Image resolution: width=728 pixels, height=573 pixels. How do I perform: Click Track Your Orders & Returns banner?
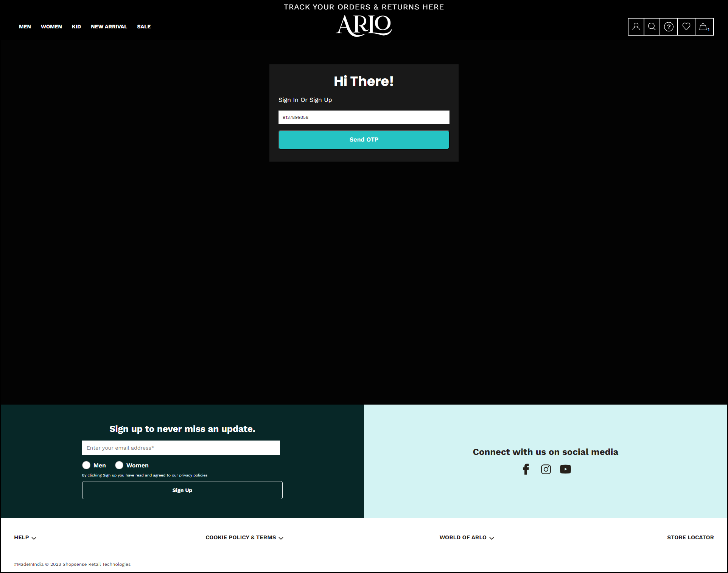pyautogui.click(x=364, y=7)
